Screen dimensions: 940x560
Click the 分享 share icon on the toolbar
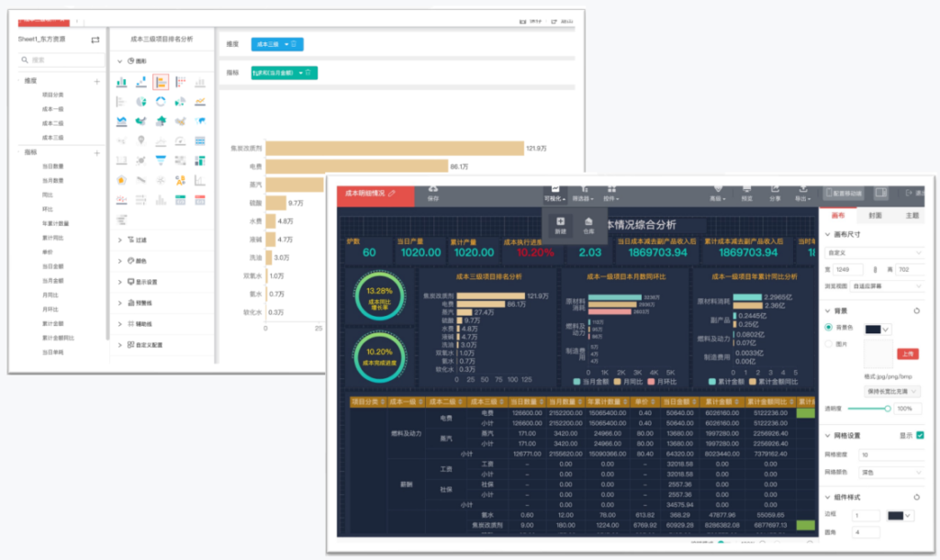click(774, 194)
